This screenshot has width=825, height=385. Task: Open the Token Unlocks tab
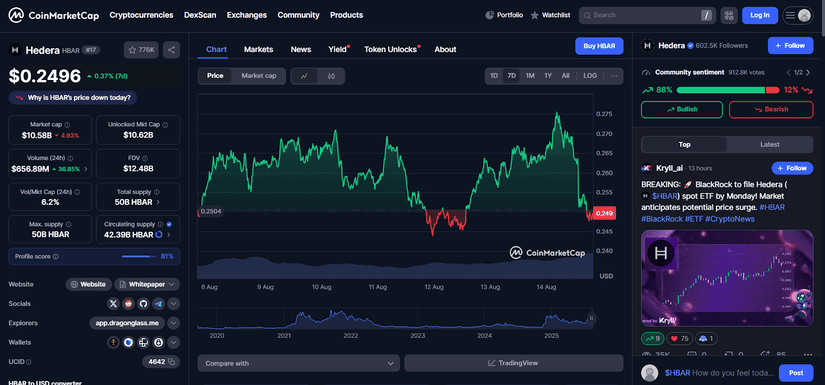coord(390,49)
